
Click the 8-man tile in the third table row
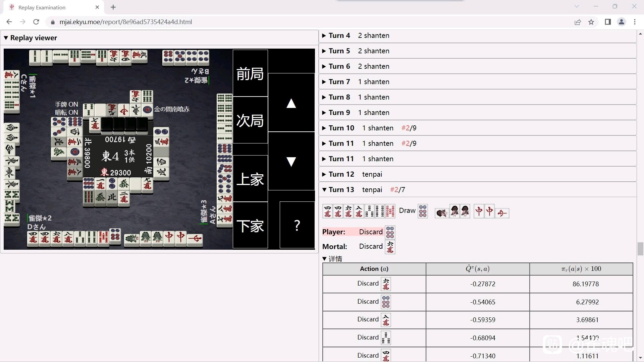tap(386, 320)
